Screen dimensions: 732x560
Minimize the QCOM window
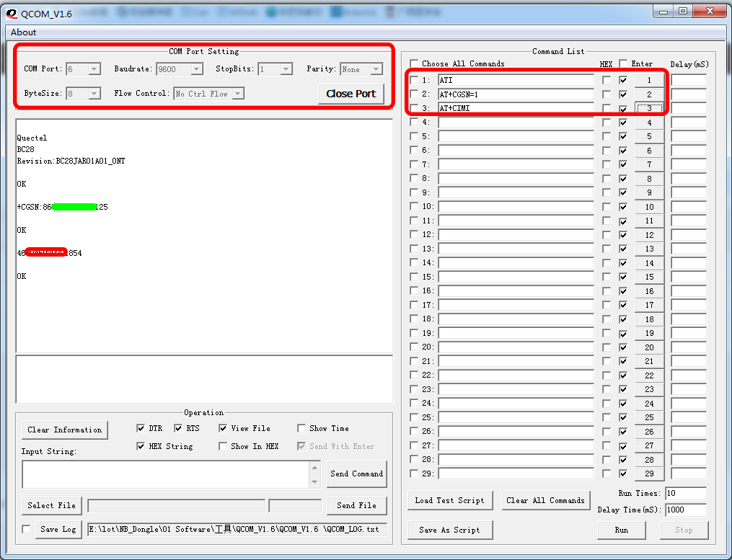point(663,12)
